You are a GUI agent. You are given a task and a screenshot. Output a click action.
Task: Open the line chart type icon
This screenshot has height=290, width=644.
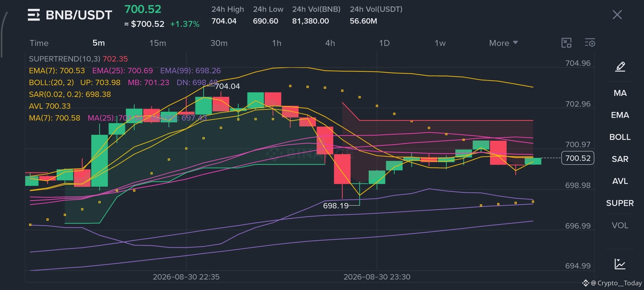click(x=620, y=264)
